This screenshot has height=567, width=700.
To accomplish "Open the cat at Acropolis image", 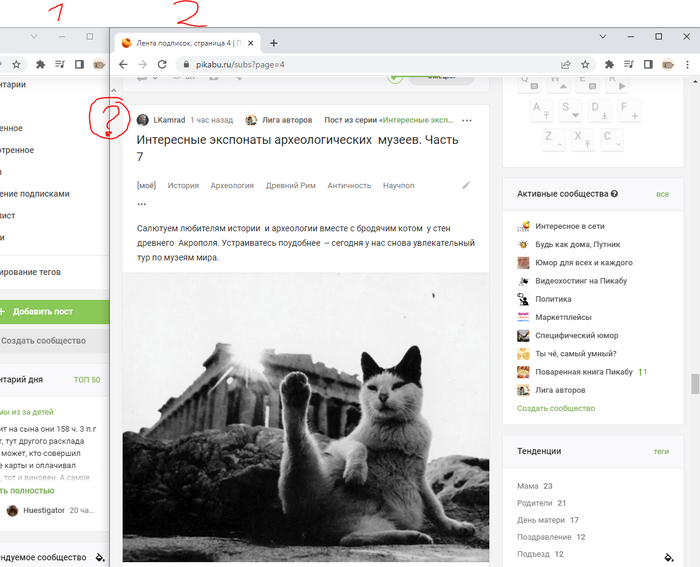I will (306, 417).
